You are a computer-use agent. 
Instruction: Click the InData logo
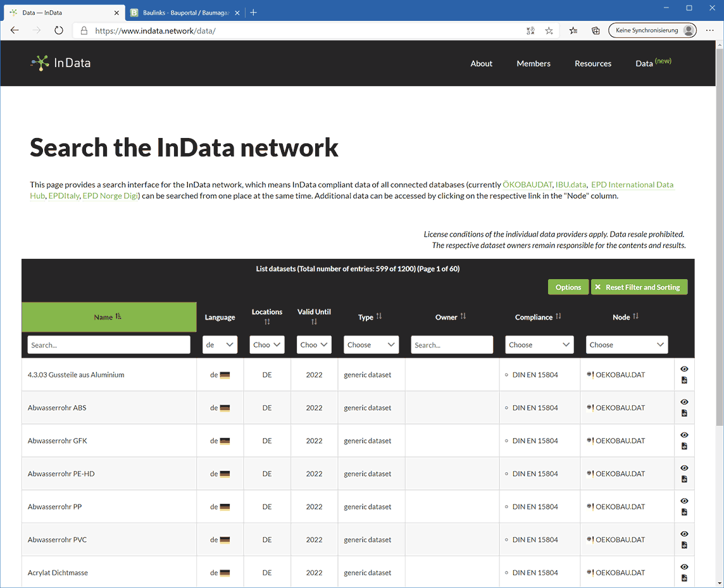point(61,63)
